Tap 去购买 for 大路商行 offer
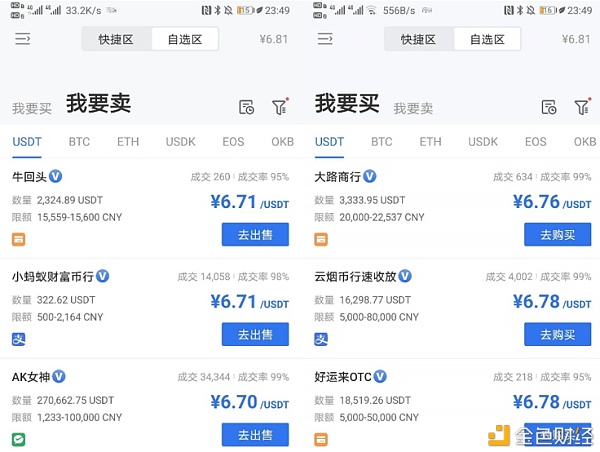The image size is (600, 452). [558, 234]
